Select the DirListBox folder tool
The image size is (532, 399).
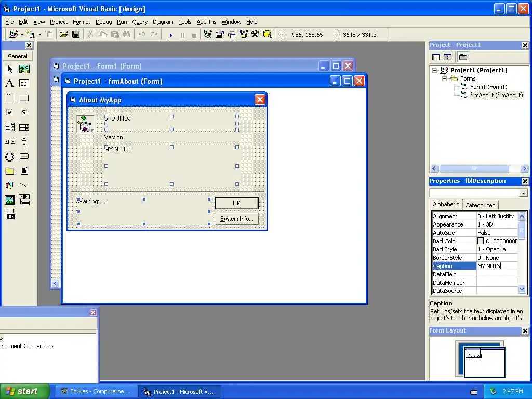click(10, 170)
